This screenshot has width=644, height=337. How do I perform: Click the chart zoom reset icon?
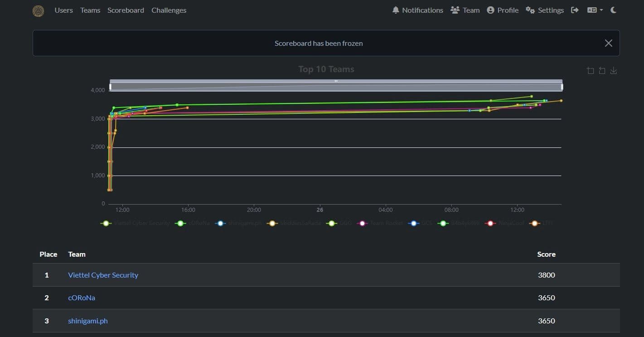(x=602, y=71)
